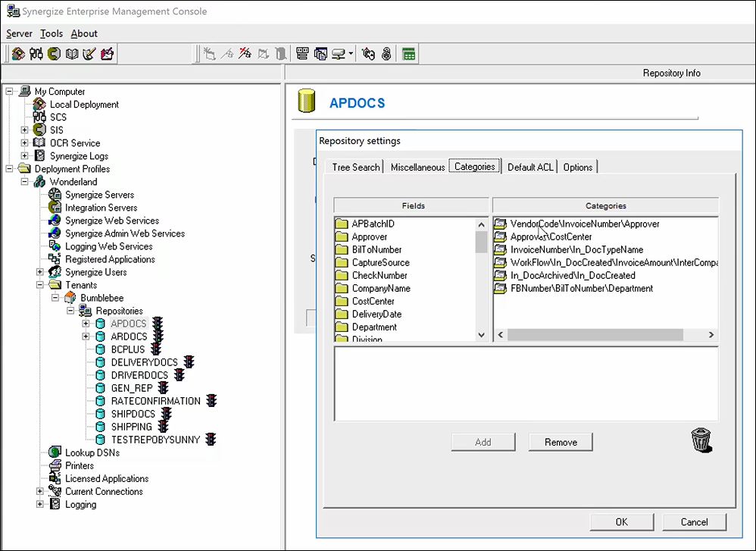Image resolution: width=756 pixels, height=551 pixels.
Task: Click the red-crossed flag toolbar icon
Action: click(245, 54)
